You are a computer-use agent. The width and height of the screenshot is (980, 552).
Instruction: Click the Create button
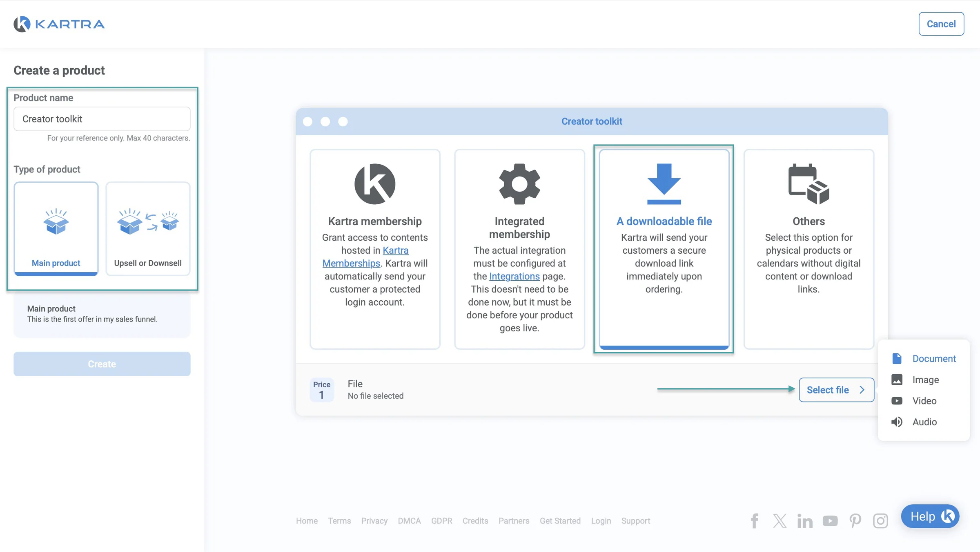[102, 364]
